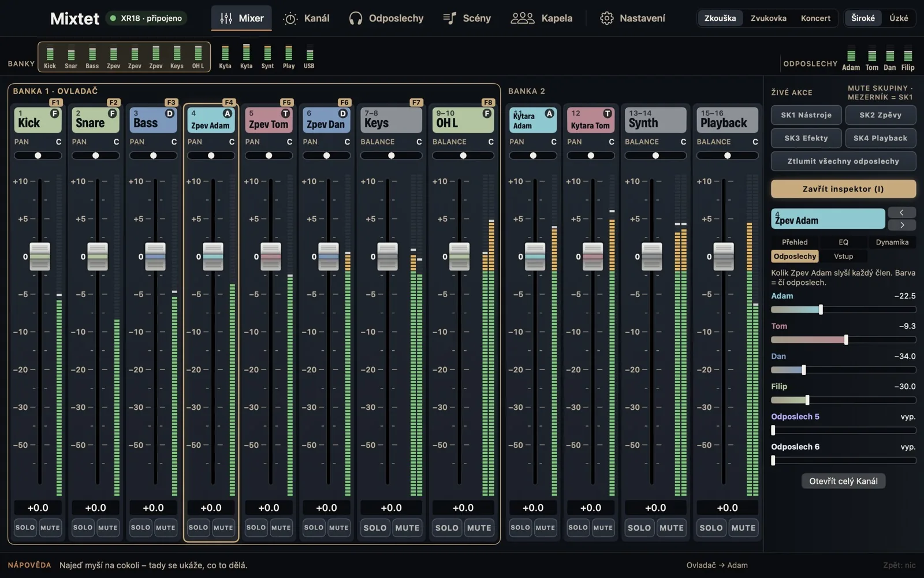Viewport: 924px width, 578px height.
Task: Open the Mixer view with sliders icon
Action: pyautogui.click(x=241, y=18)
